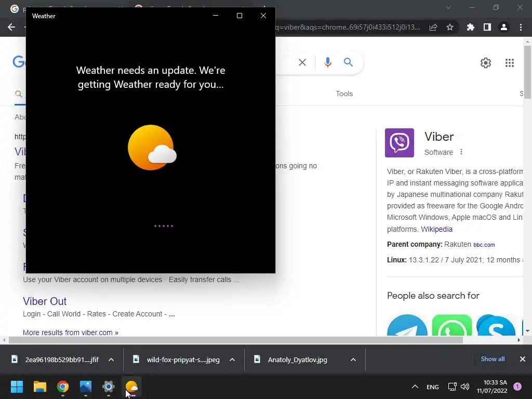This screenshot has width=532, height=399.
Task: Click the Viber logo in knowledge panel
Action: [x=400, y=143]
